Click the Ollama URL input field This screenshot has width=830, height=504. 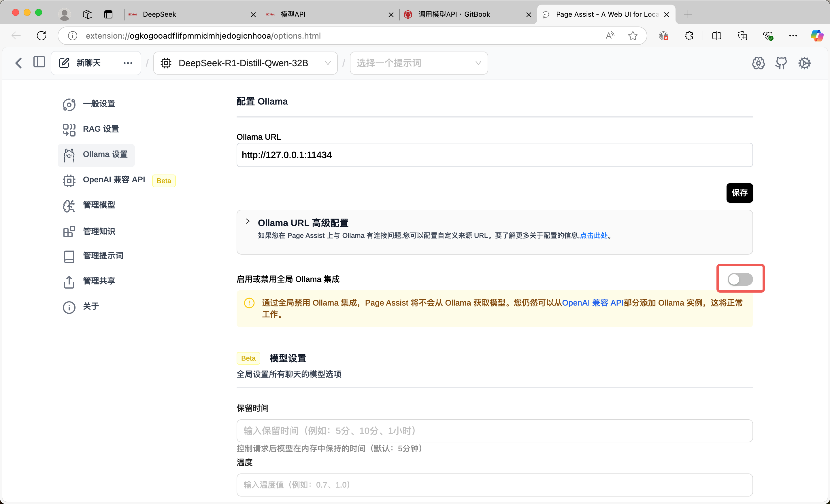coord(495,155)
